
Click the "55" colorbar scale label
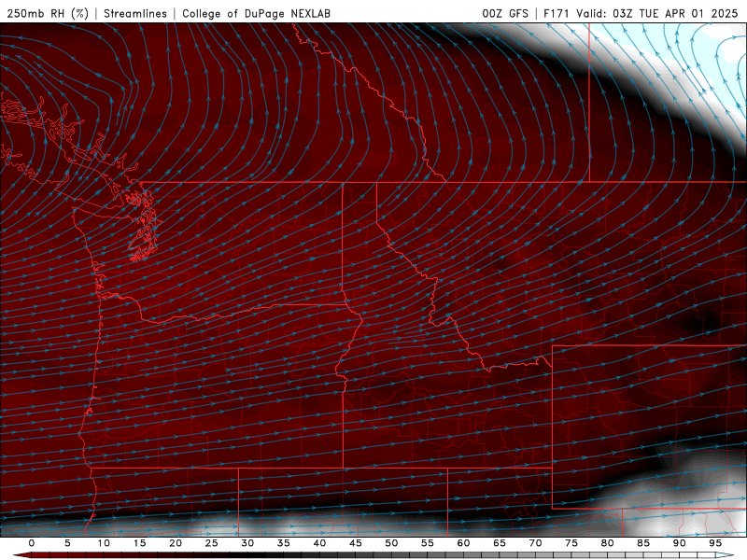pyautogui.click(x=428, y=543)
